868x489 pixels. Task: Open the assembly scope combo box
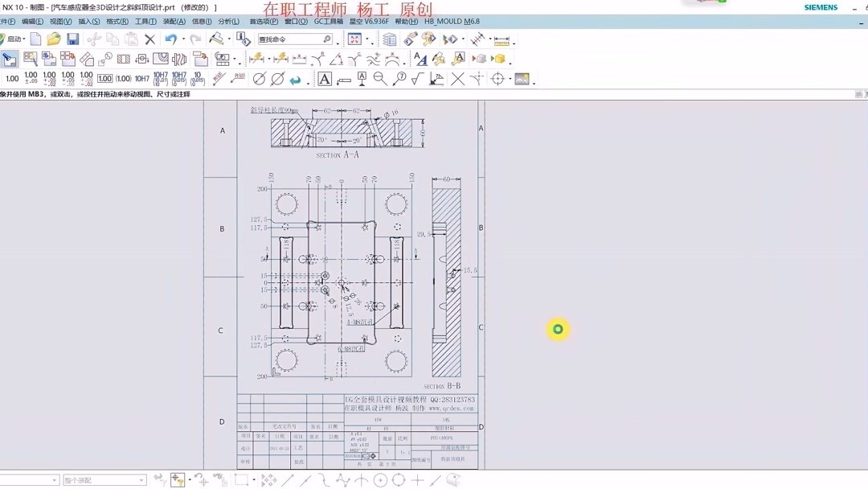pos(104,479)
